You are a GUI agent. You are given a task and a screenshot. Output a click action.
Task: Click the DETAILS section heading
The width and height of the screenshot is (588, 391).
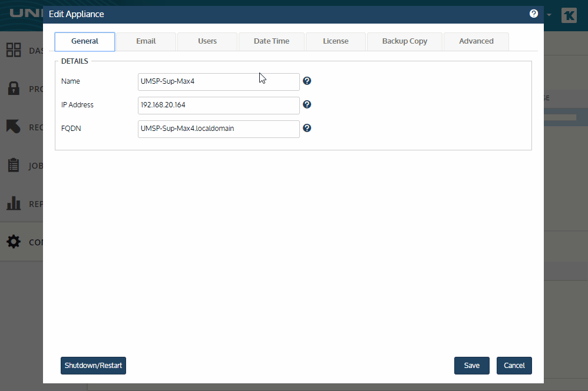click(75, 61)
